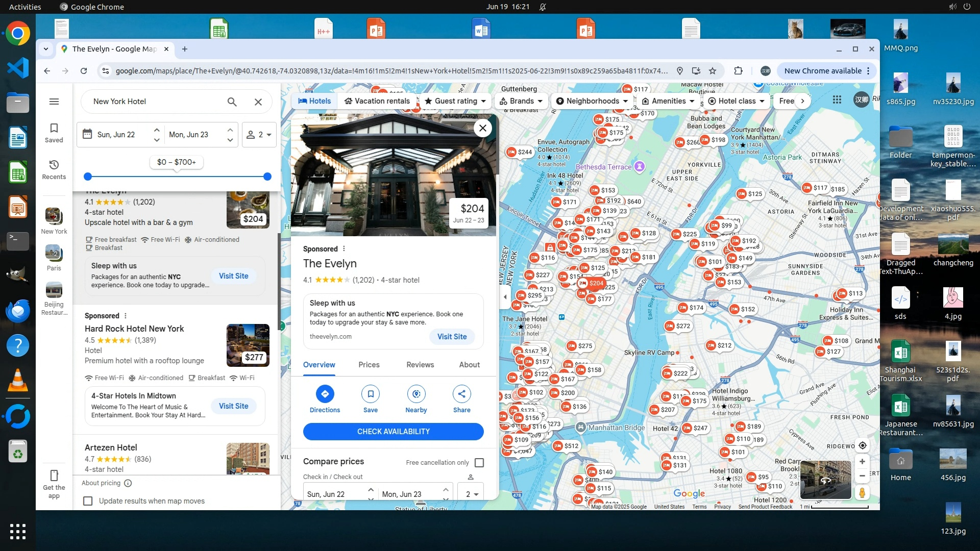This screenshot has height=551, width=980.
Task: Switch to the Prices tab
Action: 369,365
